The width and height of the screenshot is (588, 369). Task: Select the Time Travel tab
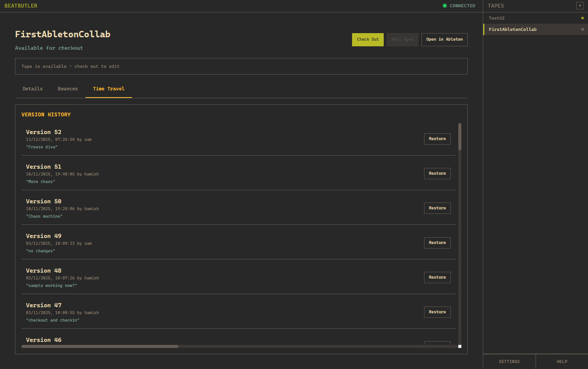[x=109, y=89]
